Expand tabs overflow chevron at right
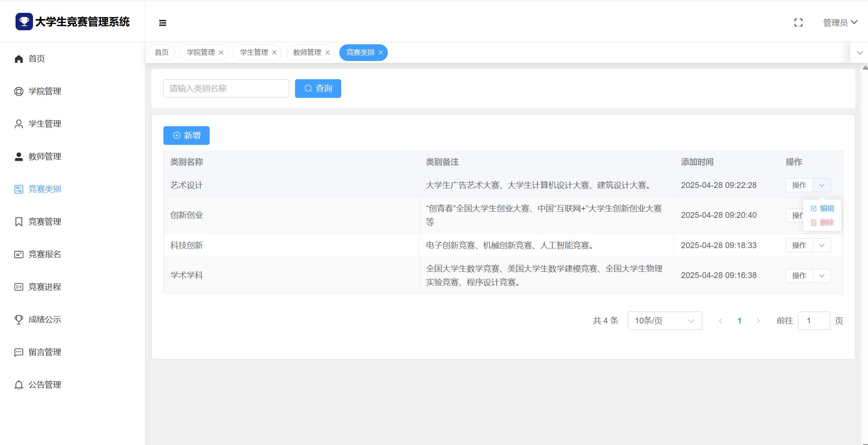Screen dimensions: 868x445 click(x=859, y=53)
